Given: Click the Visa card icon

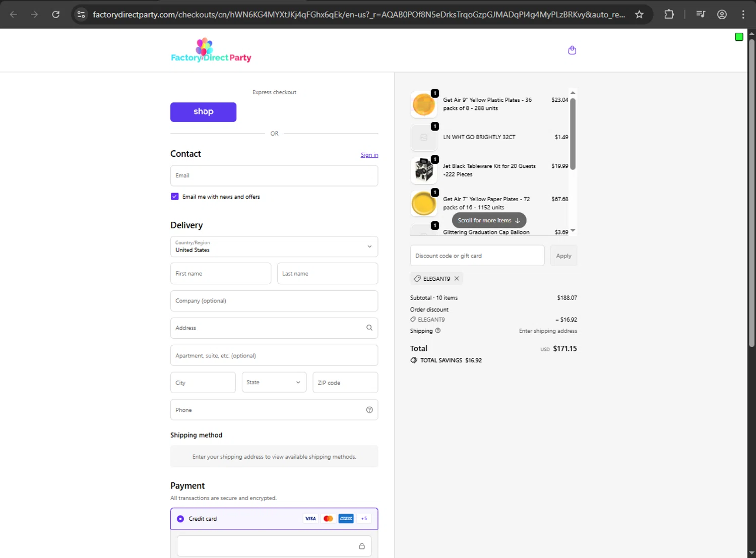Looking at the screenshot, I should [310, 519].
